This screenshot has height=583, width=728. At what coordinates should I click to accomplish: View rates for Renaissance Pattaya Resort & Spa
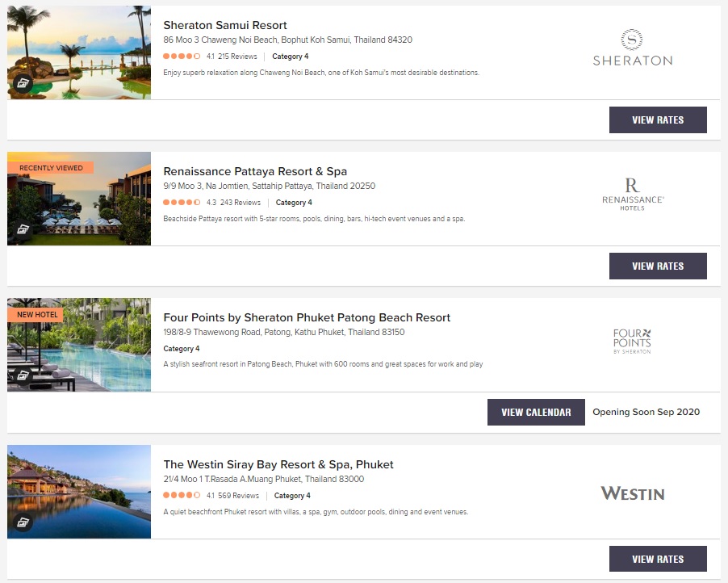(658, 266)
